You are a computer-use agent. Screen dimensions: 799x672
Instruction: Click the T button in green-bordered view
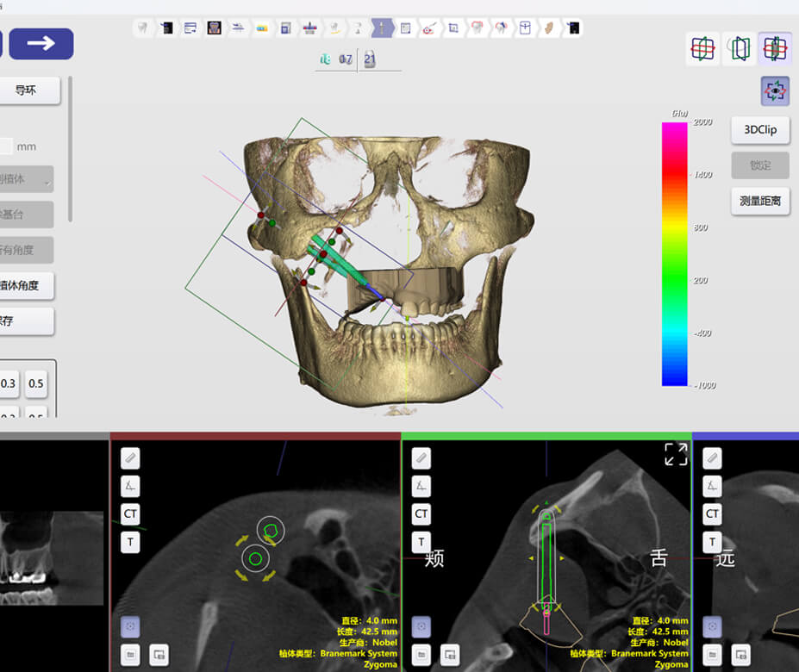pos(421,542)
